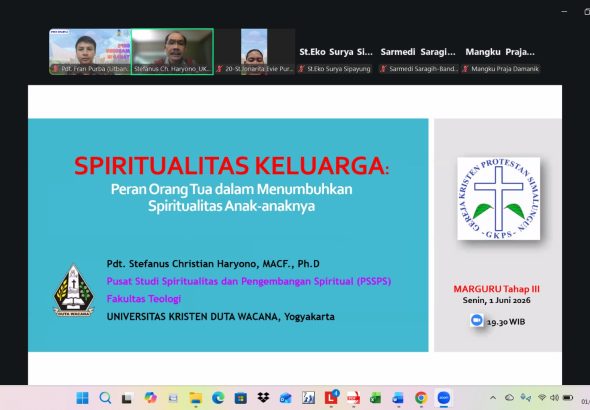Click subtitle 'Peran Orang Tua dalam Menumbuhkan'
The height and width of the screenshot is (410, 590).
pos(231,189)
